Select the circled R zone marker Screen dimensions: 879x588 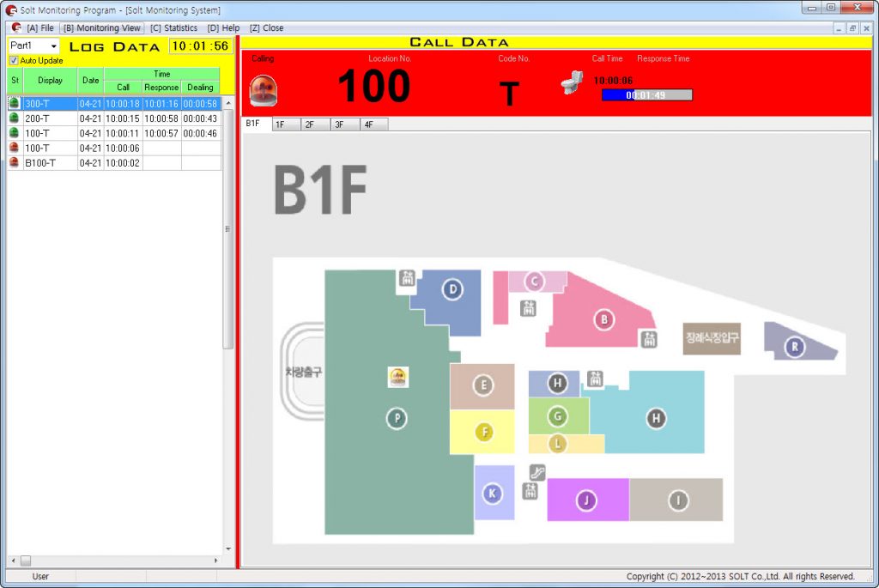pyautogui.click(x=795, y=347)
